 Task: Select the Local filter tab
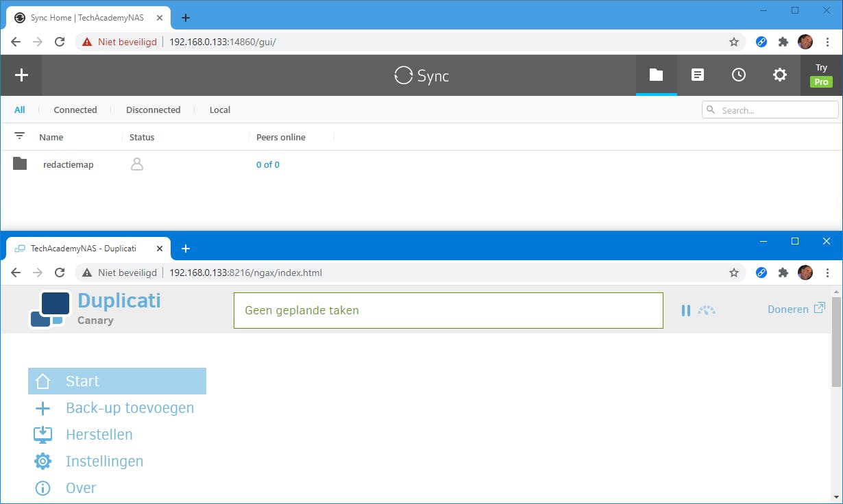coord(220,110)
